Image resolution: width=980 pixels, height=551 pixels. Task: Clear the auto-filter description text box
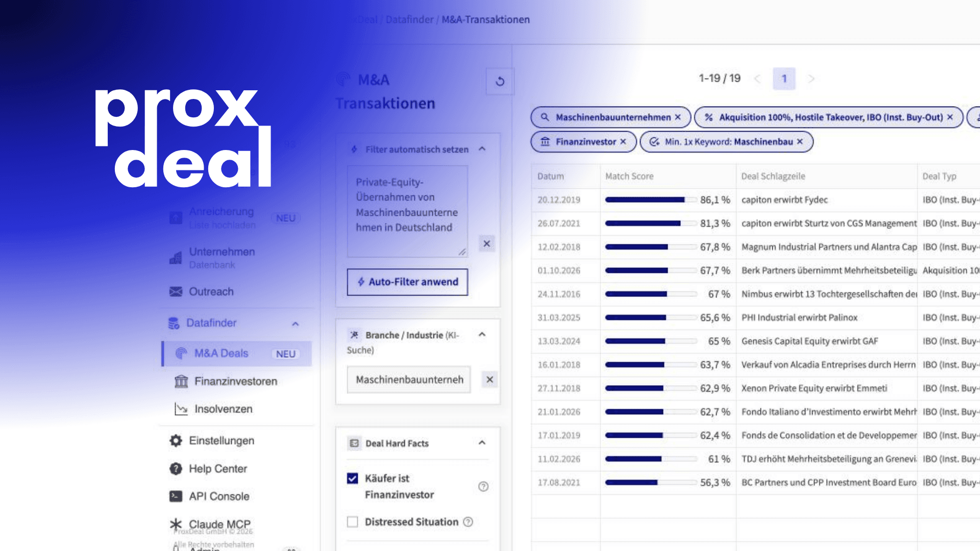[487, 244]
